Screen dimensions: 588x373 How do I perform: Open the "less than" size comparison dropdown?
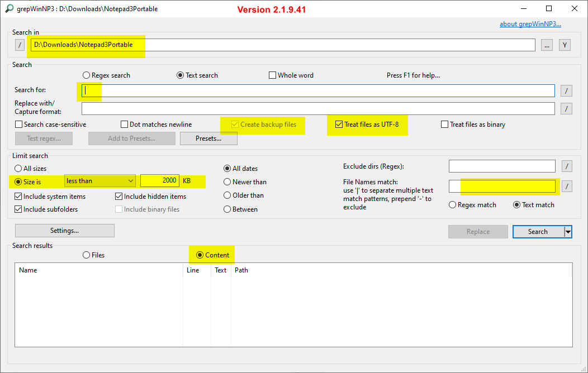(99, 180)
